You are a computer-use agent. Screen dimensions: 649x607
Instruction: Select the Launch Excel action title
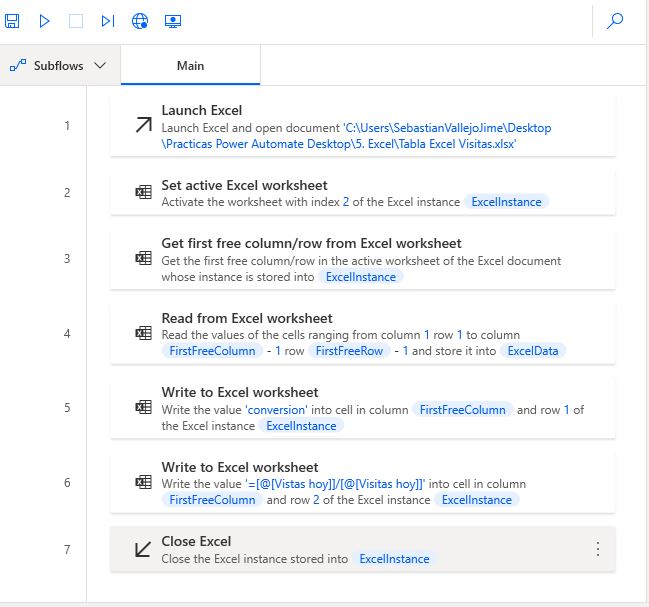coord(202,110)
